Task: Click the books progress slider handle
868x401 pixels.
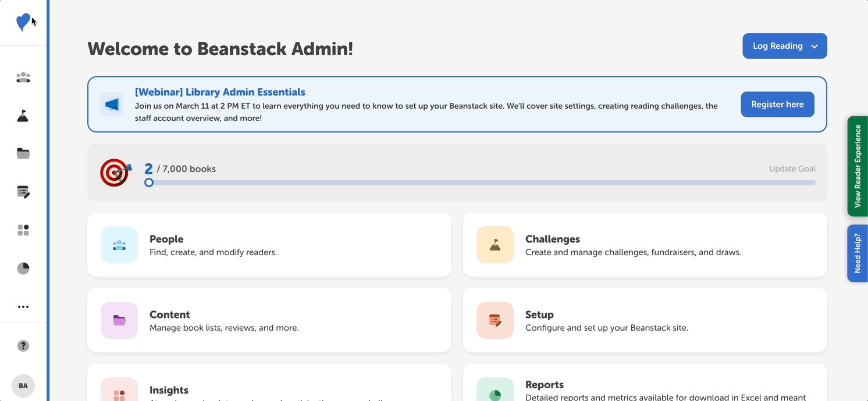Action: click(x=149, y=182)
